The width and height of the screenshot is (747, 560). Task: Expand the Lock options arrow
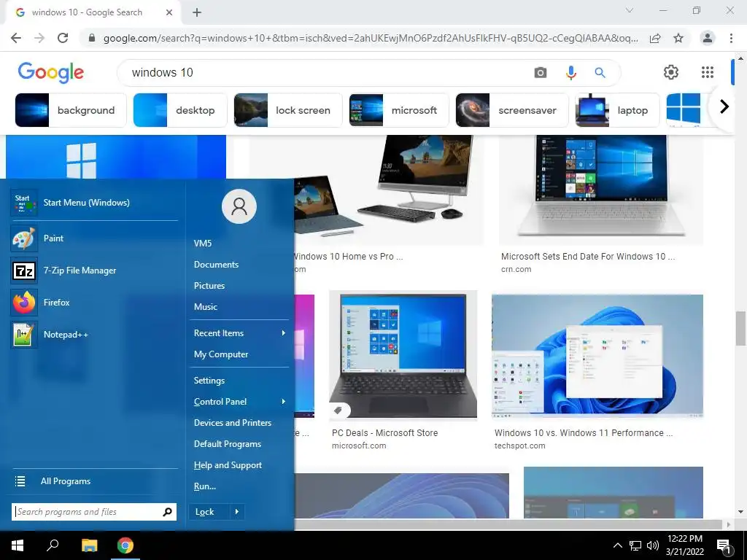tap(237, 512)
